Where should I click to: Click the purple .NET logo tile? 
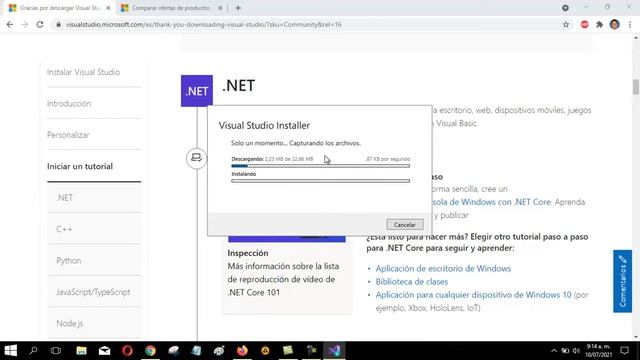click(x=197, y=91)
